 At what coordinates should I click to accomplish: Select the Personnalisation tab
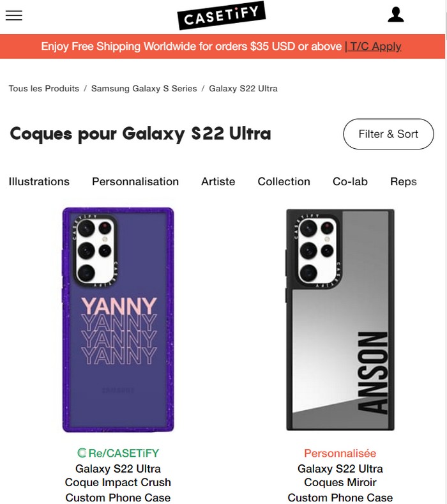[135, 181]
